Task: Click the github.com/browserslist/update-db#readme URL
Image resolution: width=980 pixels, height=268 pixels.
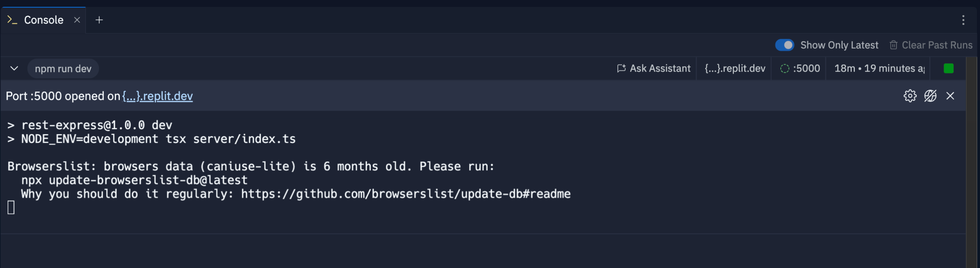Action: [x=406, y=194]
